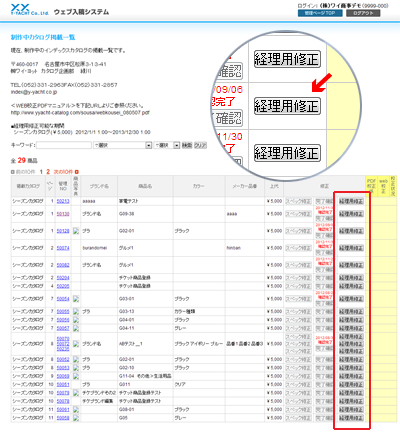Open management number 50074
The height and width of the screenshot is (434, 400).
(x=63, y=248)
